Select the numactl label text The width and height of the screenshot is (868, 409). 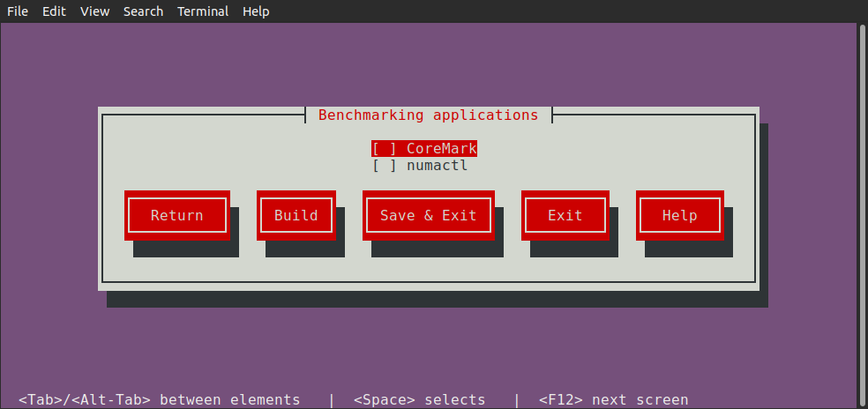click(x=437, y=165)
